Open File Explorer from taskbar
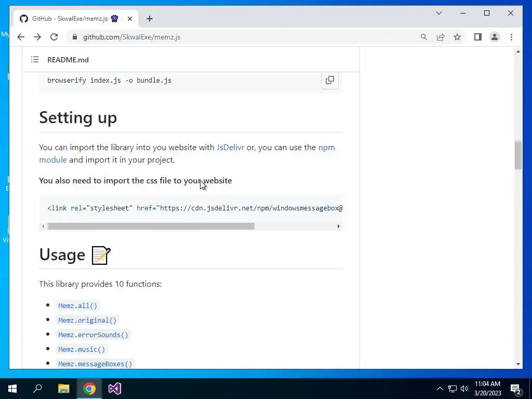Viewport: 532px width, 399px height. pyautogui.click(x=63, y=389)
